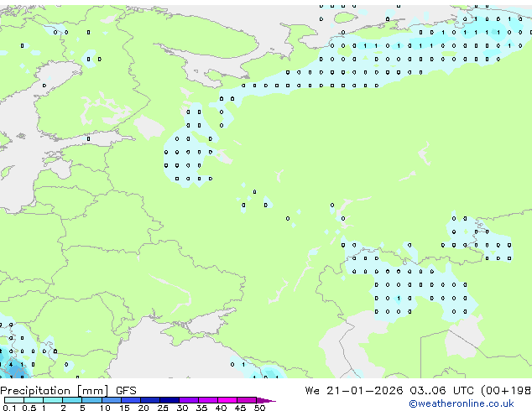Screen dimensions: 532x411
Task: Select the 2–5 mm legend swatch
Action: click(72, 400)
